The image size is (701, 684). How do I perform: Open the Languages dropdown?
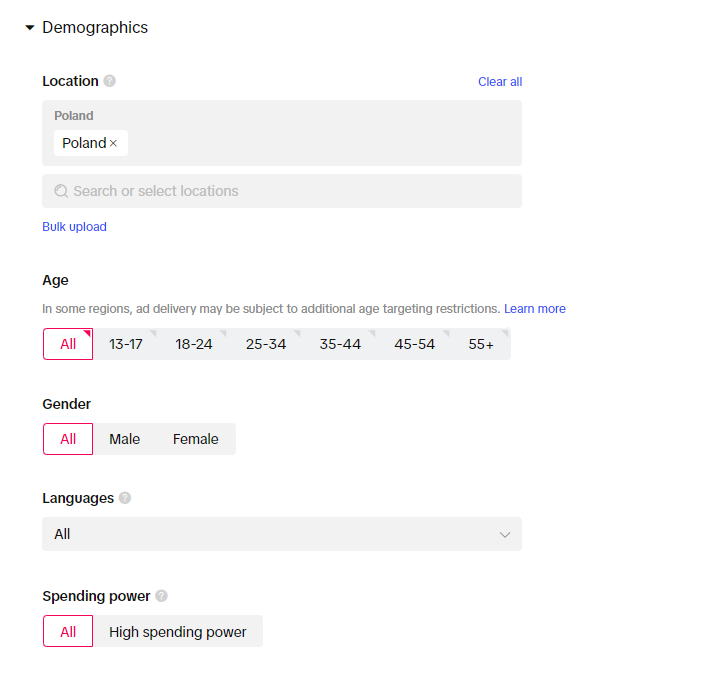click(x=281, y=534)
